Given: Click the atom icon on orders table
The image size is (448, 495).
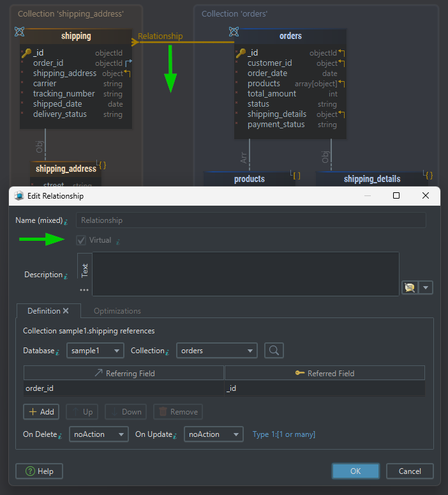Looking at the screenshot, I should [234, 31].
